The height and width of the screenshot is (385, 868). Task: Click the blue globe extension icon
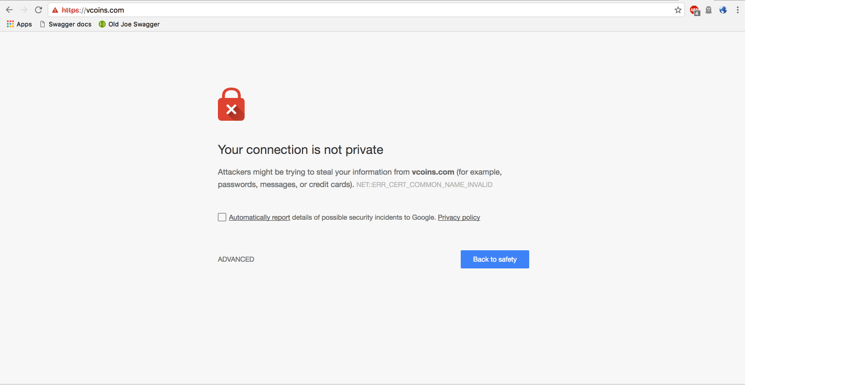click(x=723, y=10)
